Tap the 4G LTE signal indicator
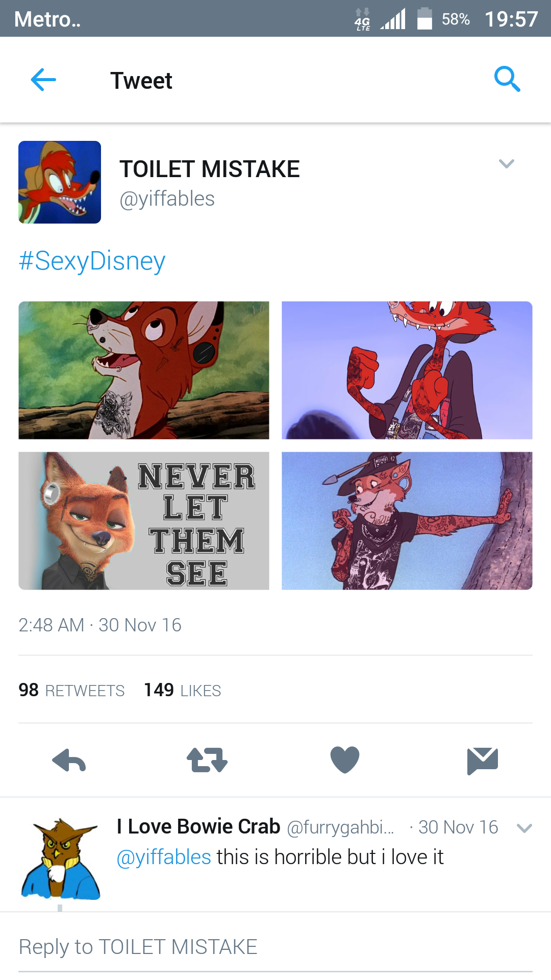This screenshot has width=551, height=980. coord(362,19)
